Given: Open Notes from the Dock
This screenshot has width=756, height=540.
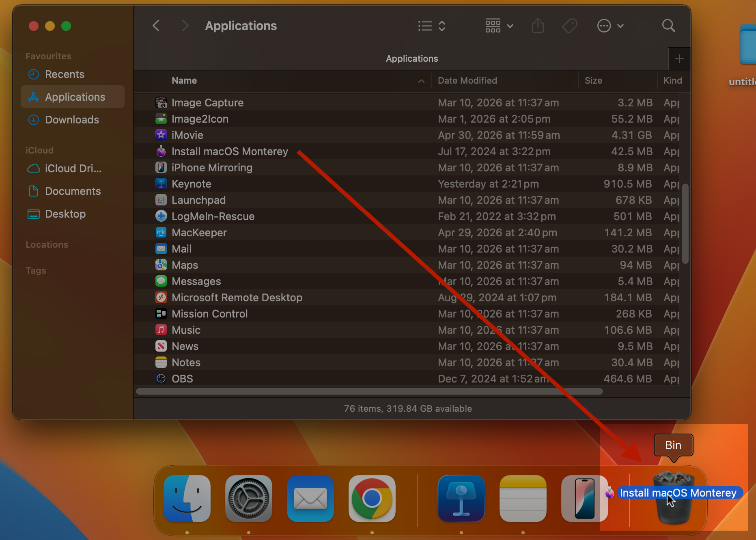Looking at the screenshot, I should (x=523, y=499).
